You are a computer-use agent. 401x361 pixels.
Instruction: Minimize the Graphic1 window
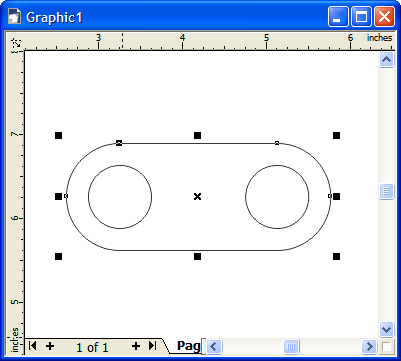tap(338, 17)
